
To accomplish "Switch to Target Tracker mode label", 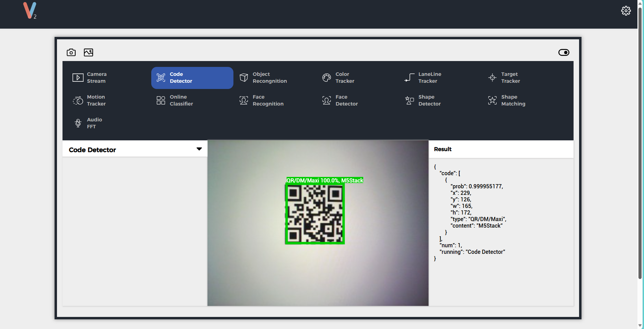I will tap(511, 78).
